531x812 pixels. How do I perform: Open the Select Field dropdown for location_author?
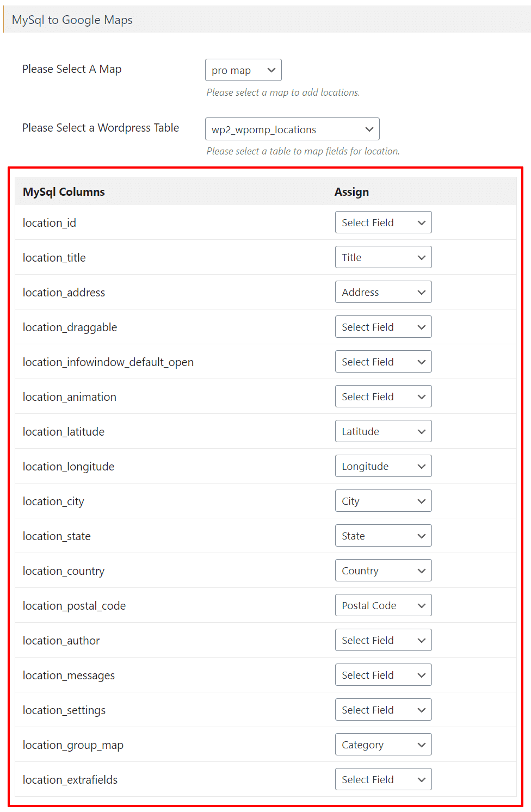tap(383, 640)
